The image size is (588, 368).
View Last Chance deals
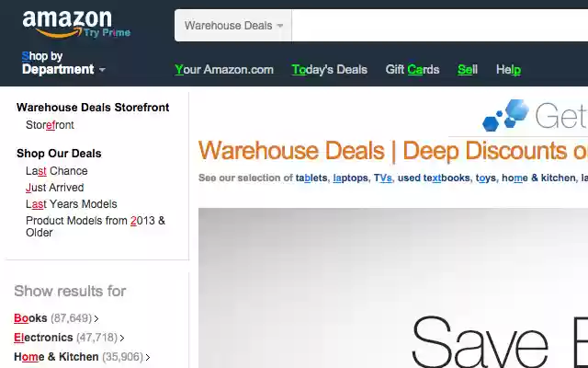[57, 171]
